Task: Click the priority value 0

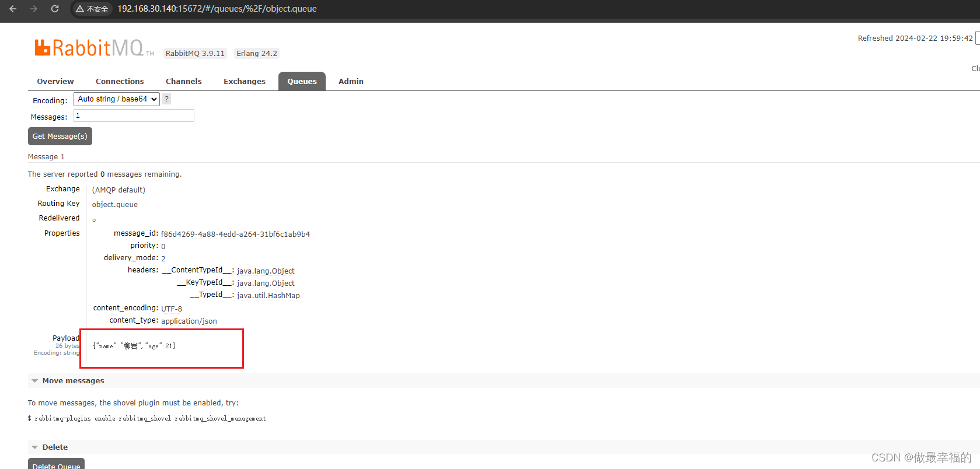Action: 163,246
